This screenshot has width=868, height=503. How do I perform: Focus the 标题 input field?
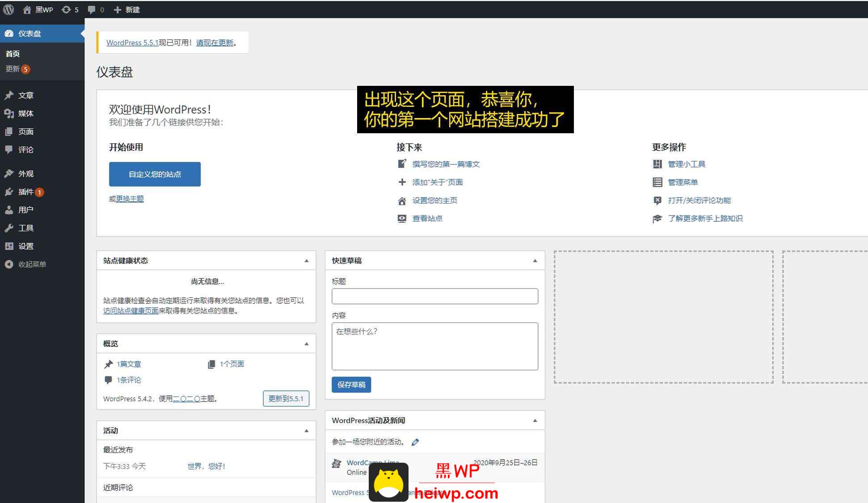coord(435,296)
